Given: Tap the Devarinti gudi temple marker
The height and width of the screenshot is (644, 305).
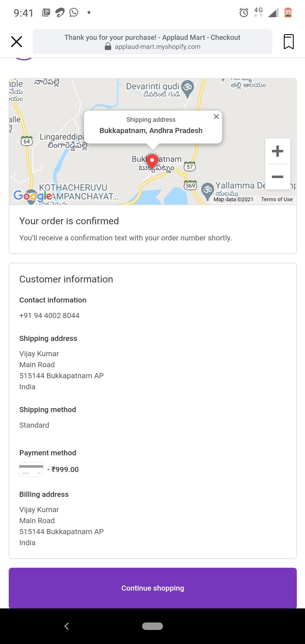Looking at the screenshot, I should click(188, 88).
